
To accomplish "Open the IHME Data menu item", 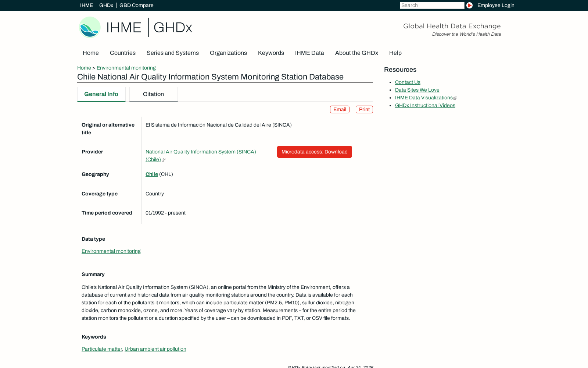I will (x=309, y=53).
